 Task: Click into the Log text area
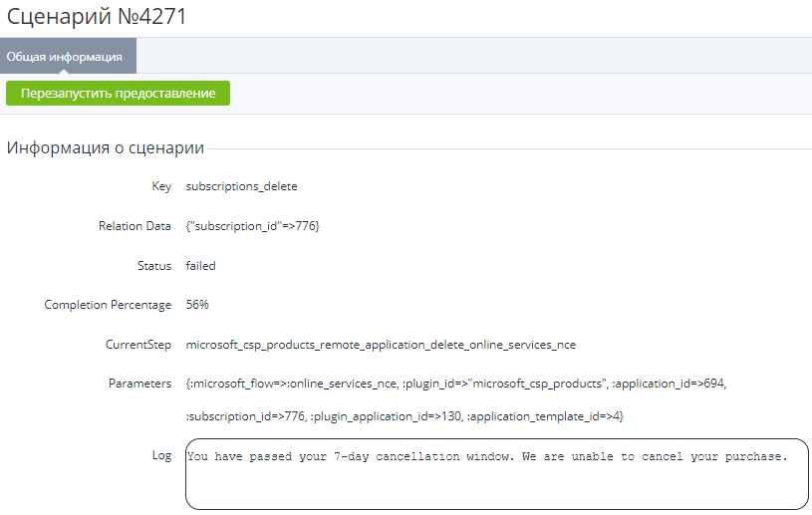click(x=496, y=474)
